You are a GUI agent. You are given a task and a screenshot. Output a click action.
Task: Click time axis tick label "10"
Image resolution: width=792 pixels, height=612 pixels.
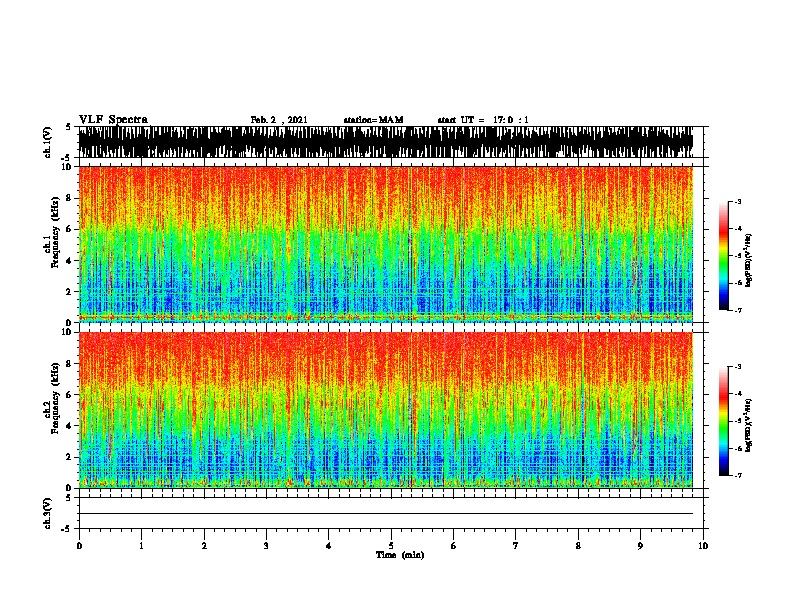click(703, 546)
